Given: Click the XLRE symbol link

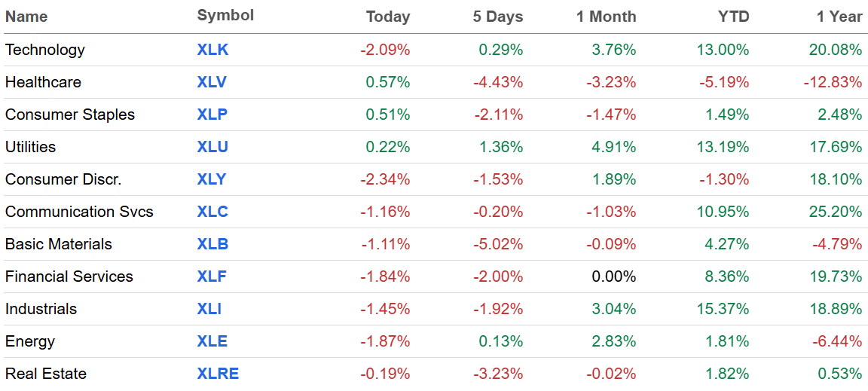Looking at the screenshot, I should [218, 374].
